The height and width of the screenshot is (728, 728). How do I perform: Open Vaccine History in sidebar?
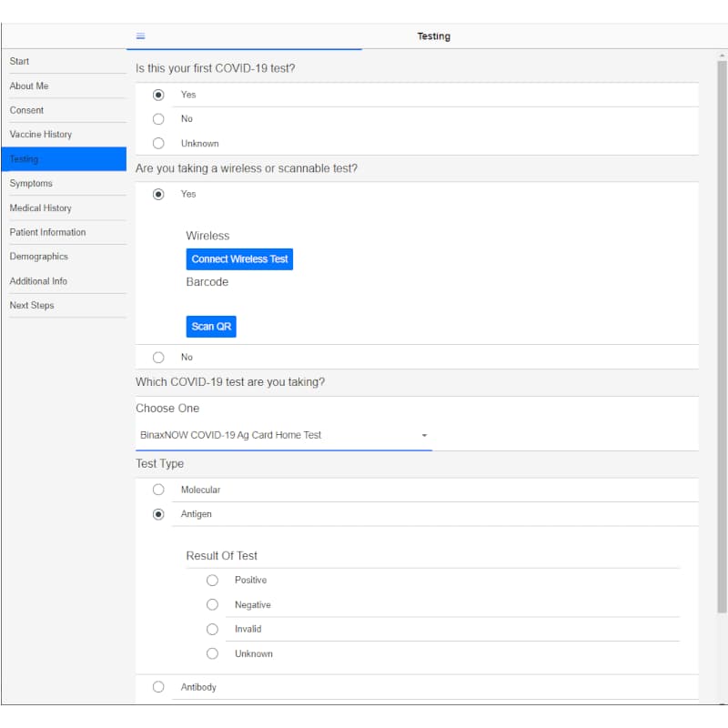41,135
